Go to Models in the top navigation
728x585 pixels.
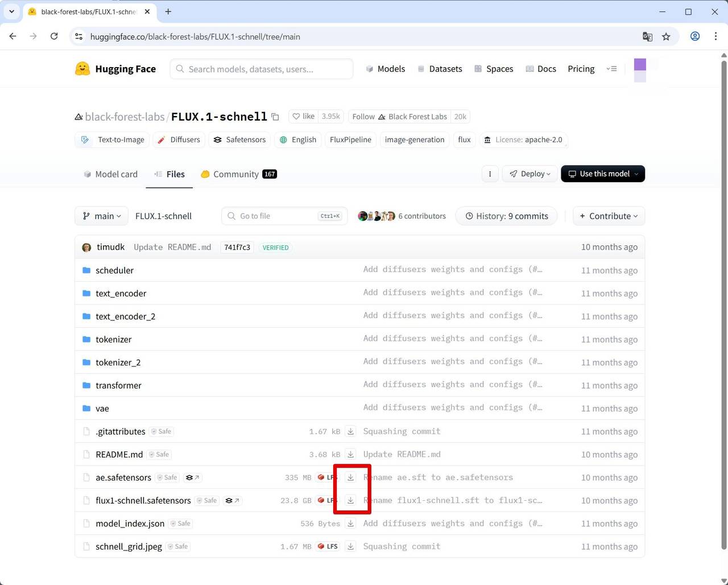click(385, 69)
